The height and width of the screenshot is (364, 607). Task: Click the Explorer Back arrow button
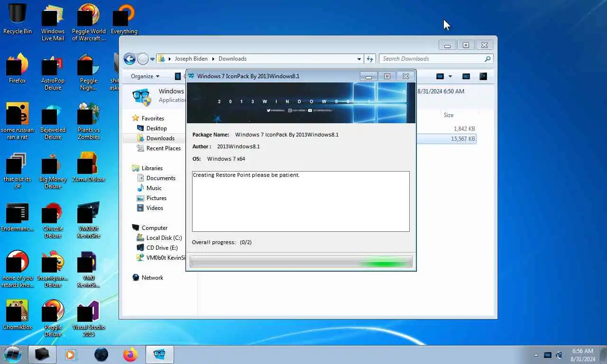coord(129,59)
